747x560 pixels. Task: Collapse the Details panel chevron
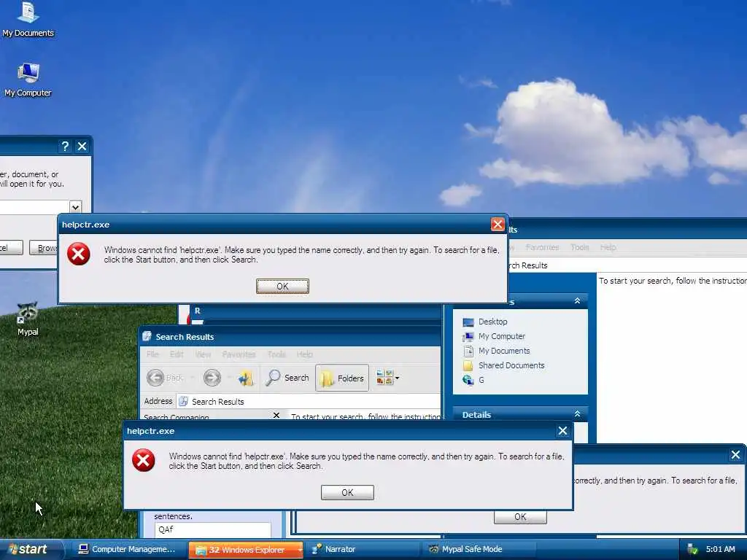point(578,414)
